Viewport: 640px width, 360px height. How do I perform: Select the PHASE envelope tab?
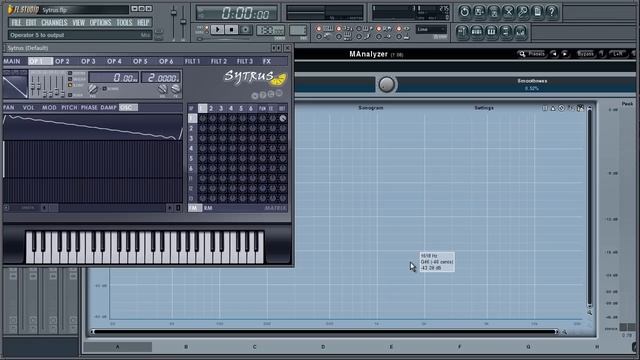tap(89, 108)
